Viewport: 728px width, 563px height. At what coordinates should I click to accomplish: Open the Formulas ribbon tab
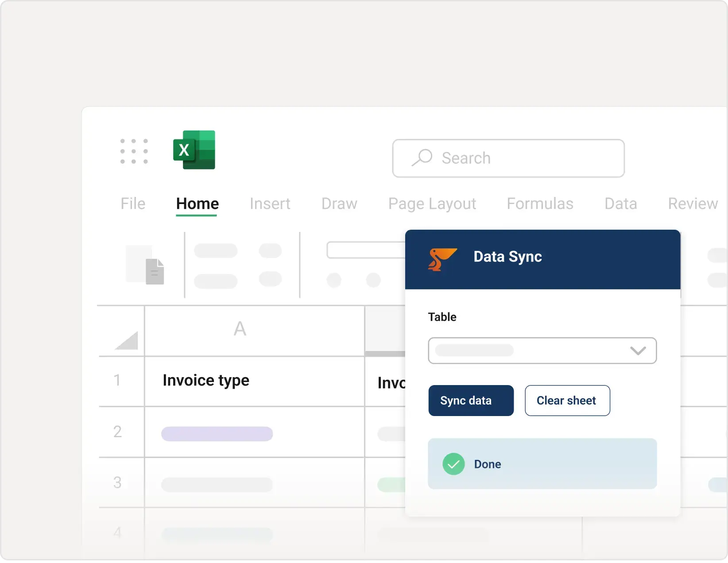tap(540, 204)
